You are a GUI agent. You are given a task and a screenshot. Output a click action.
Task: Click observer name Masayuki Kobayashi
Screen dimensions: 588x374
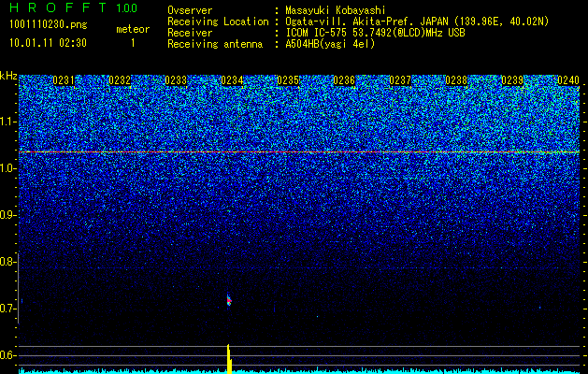pyautogui.click(x=335, y=10)
